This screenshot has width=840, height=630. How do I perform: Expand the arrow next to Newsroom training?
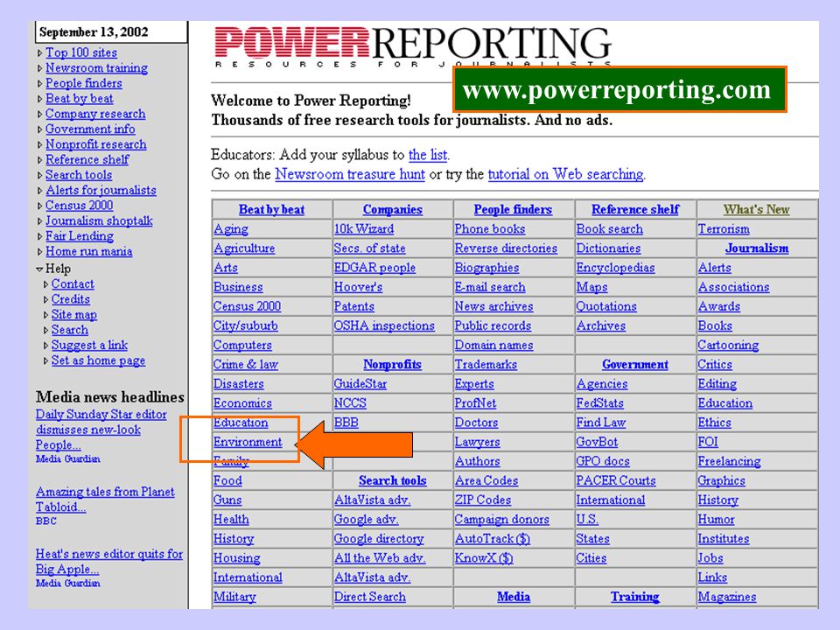(x=39, y=68)
